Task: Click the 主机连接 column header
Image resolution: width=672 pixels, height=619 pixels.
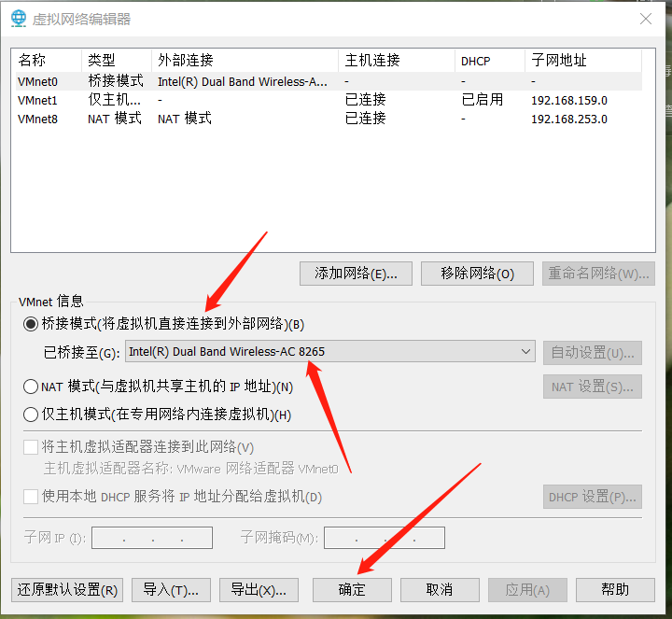Action: 397,61
